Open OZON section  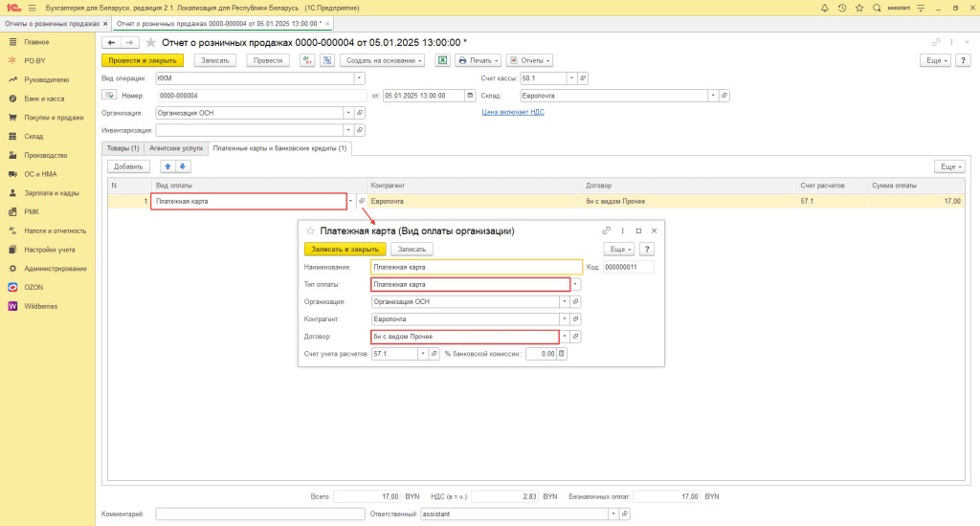33,287
